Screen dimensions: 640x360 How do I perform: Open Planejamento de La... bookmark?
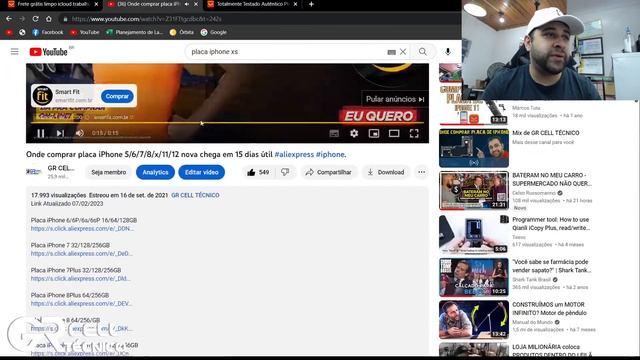pyautogui.click(x=135, y=32)
